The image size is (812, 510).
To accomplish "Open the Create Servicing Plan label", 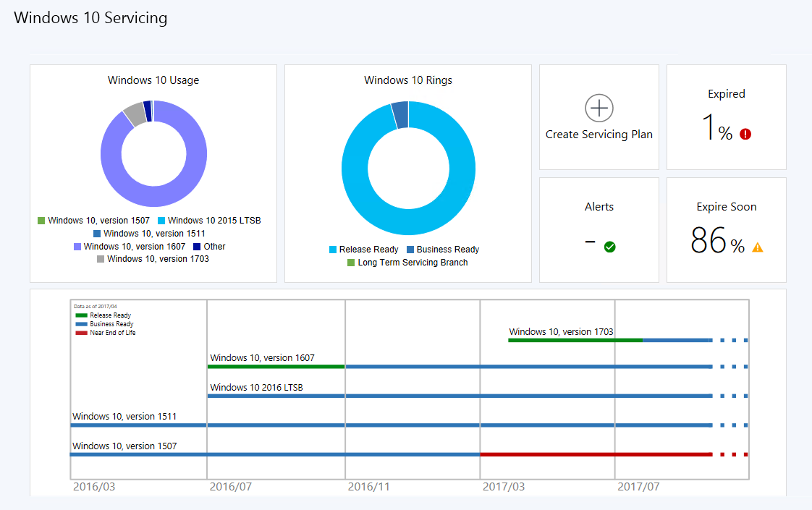I will [x=599, y=134].
